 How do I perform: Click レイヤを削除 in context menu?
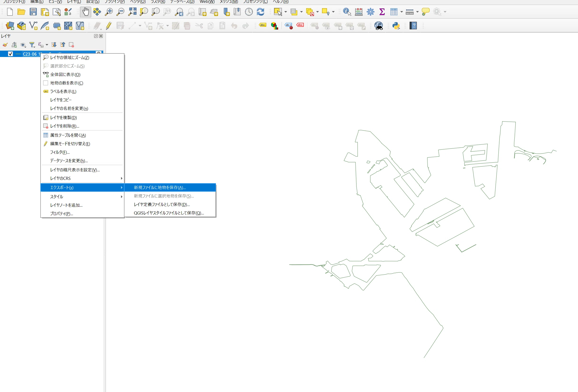click(82, 126)
